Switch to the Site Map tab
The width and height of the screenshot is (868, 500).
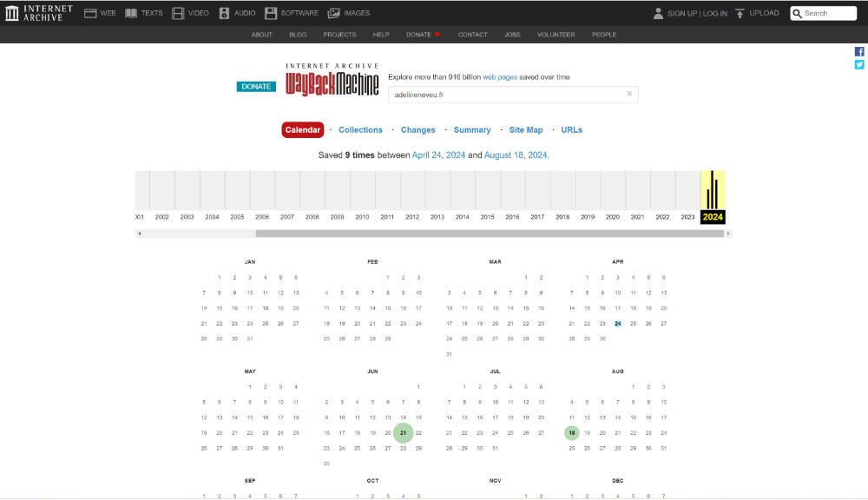coord(526,129)
